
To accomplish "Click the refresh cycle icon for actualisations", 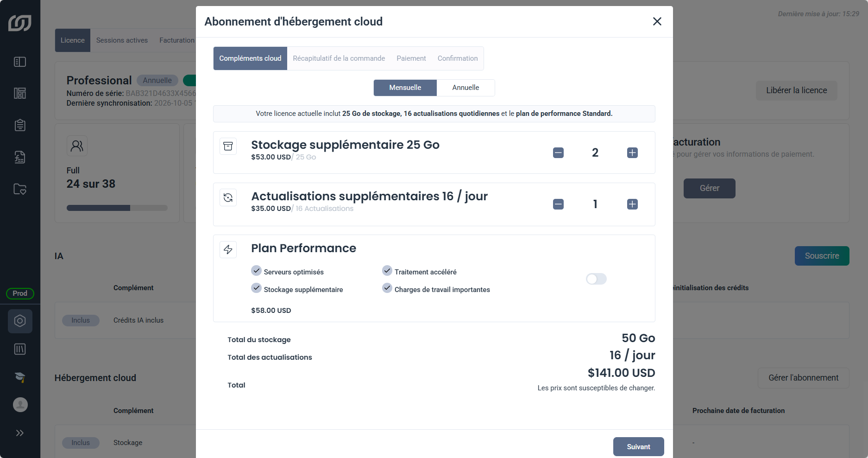I will pyautogui.click(x=228, y=197).
